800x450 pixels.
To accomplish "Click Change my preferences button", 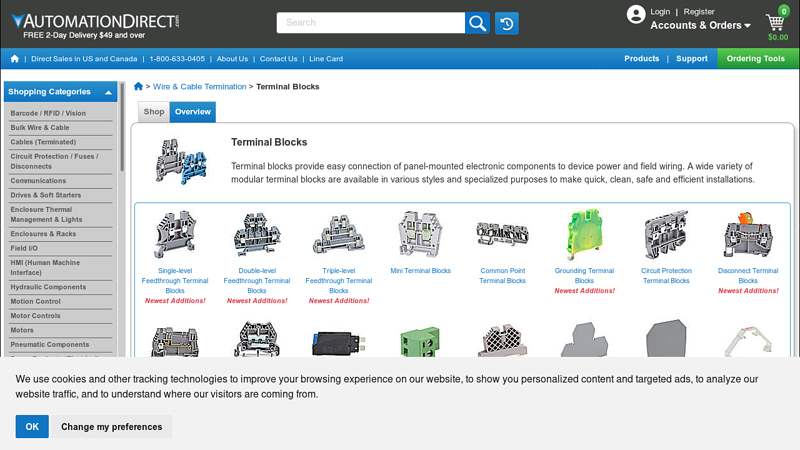I will pyautogui.click(x=111, y=427).
